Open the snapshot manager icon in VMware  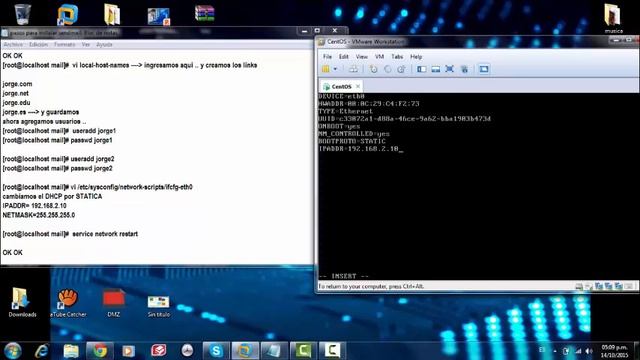point(402,69)
